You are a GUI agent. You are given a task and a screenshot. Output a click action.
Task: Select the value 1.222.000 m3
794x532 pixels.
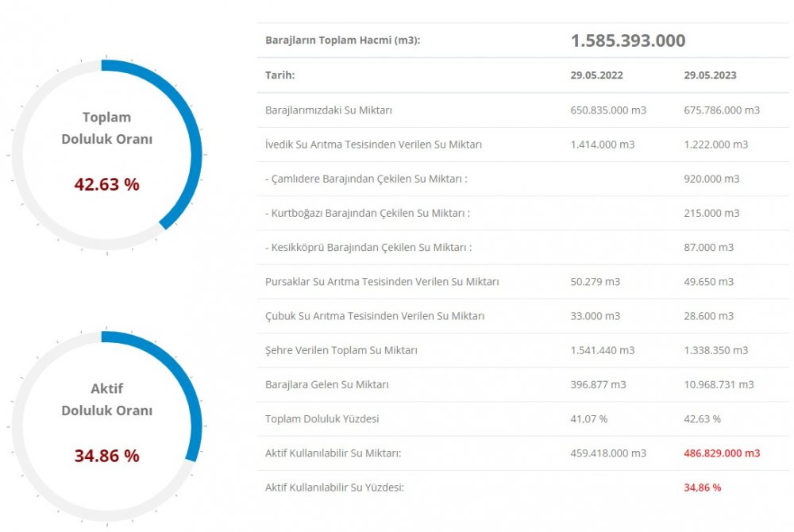pos(715,145)
